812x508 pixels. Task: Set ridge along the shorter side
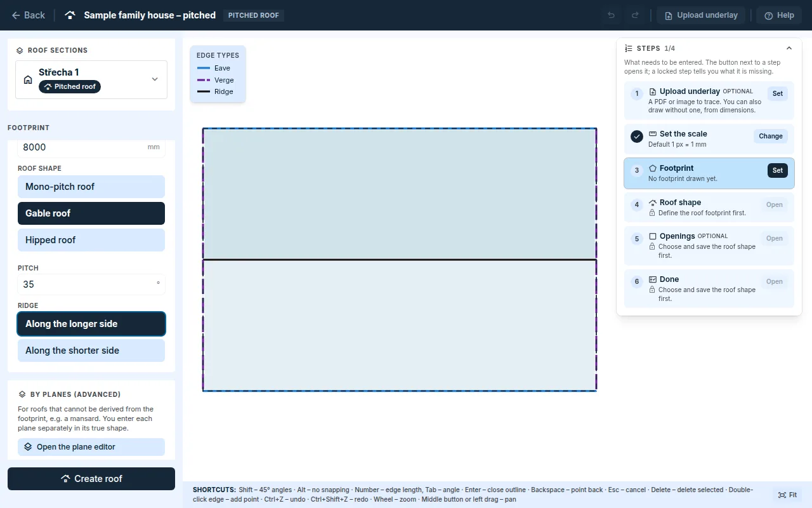91,351
